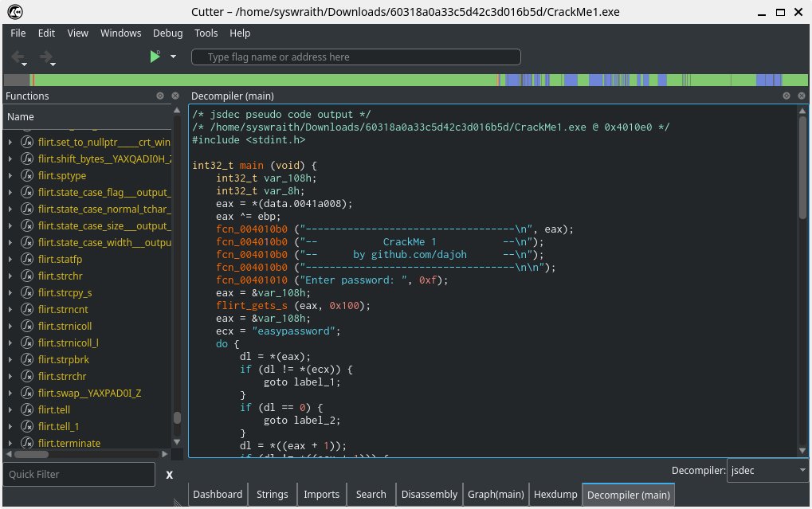This screenshot has height=509, width=812.
Task: Expand the flirt.sptype tree row
Action: click(10, 175)
